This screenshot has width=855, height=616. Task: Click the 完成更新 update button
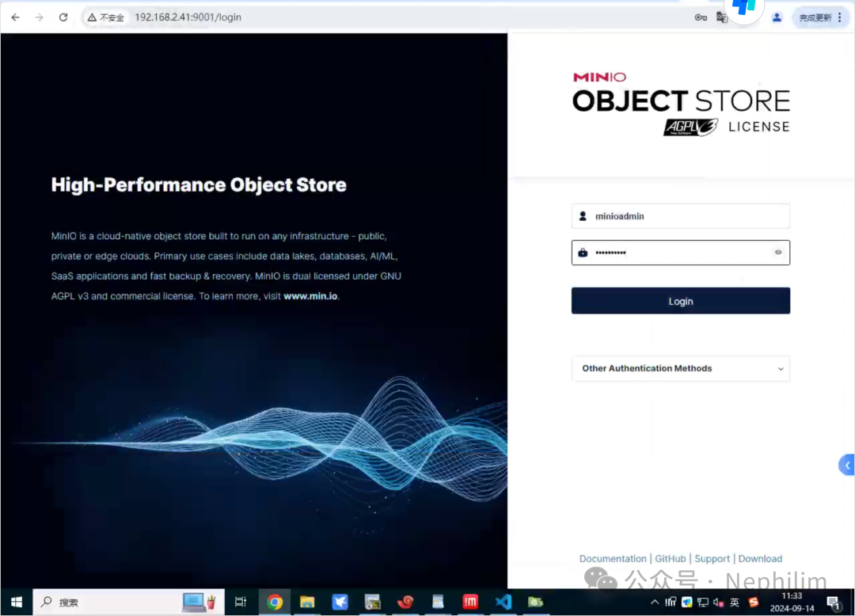tap(815, 18)
